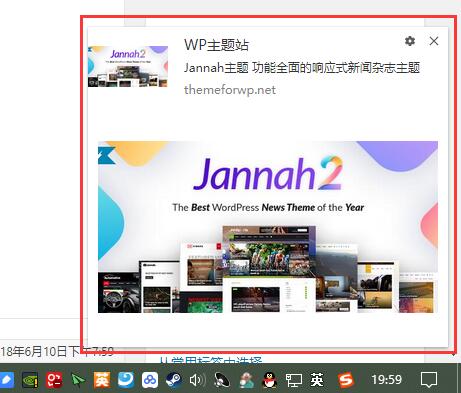Open the red tray icon beside NVIDIA
461x393 pixels.
coord(54,380)
